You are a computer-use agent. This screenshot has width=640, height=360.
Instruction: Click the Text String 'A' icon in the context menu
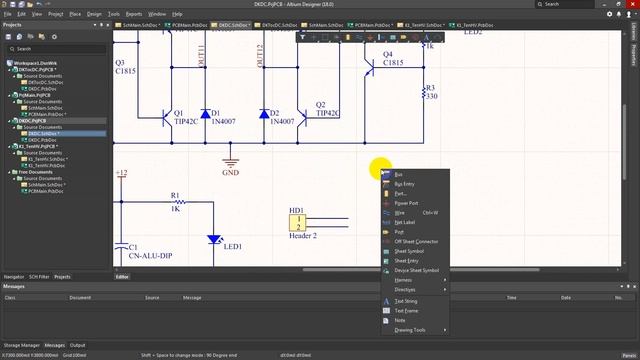pos(386,301)
